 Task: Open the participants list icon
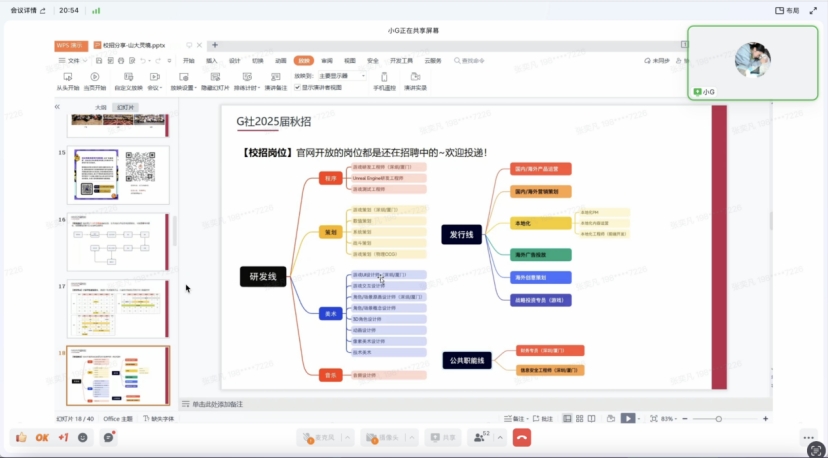[x=482, y=438]
